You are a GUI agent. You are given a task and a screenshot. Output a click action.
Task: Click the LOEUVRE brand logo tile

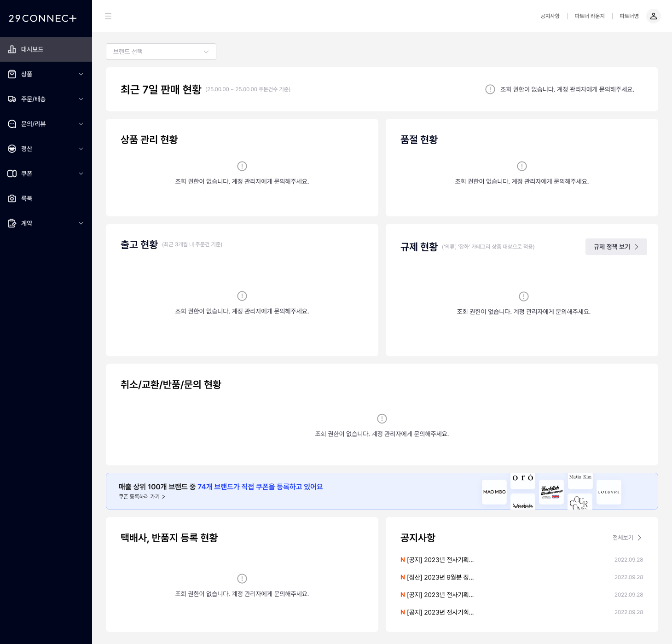click(608, 492)
